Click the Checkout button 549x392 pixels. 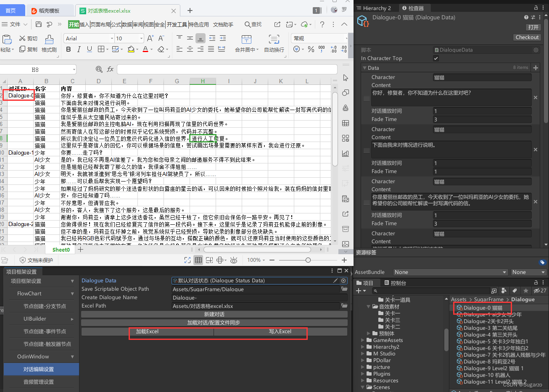click(x=527, y=37)
